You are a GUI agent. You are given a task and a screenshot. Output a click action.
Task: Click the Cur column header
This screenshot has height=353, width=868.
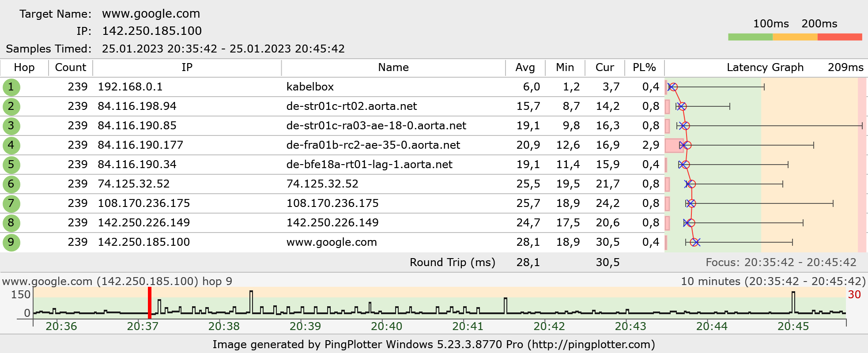605,68
